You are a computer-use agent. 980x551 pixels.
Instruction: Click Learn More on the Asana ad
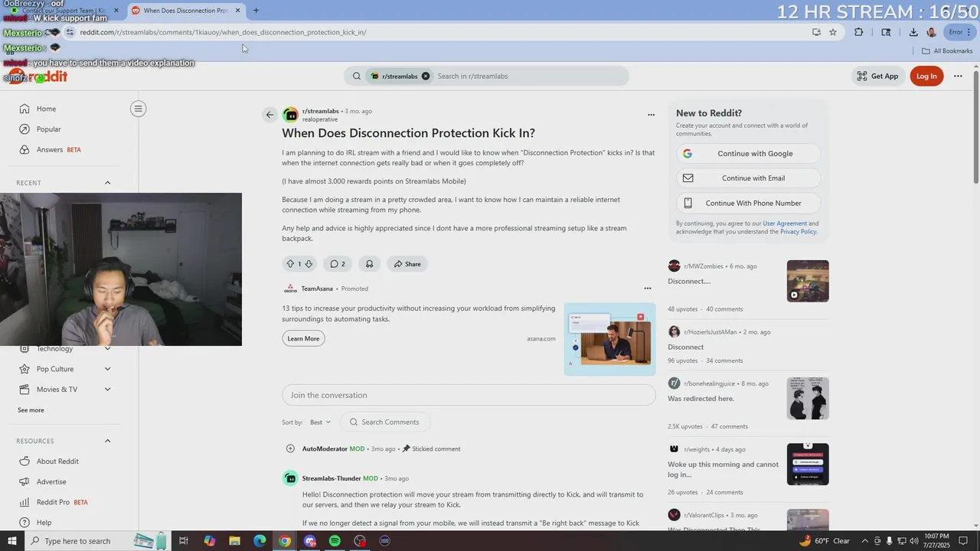point(303,338)
